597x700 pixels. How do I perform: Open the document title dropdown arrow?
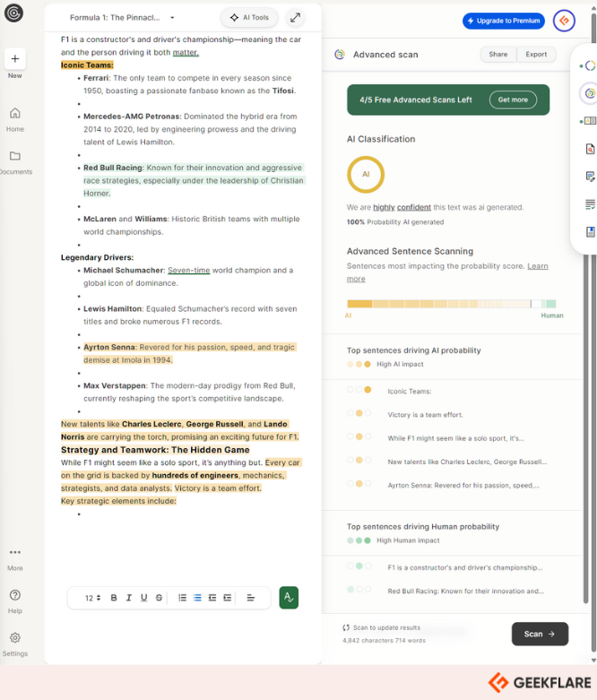point(172,18)
